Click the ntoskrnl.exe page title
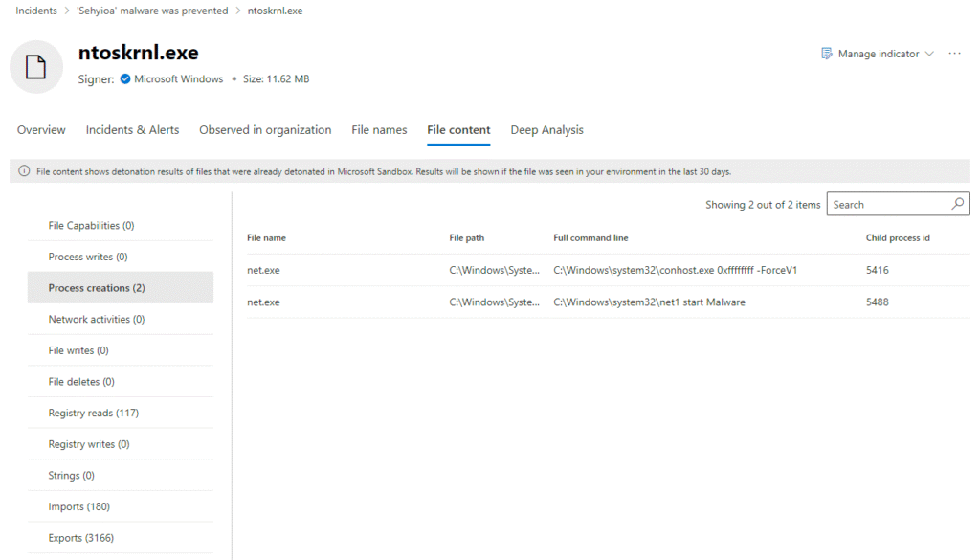The image size is (980, 560). coord(138,53)
